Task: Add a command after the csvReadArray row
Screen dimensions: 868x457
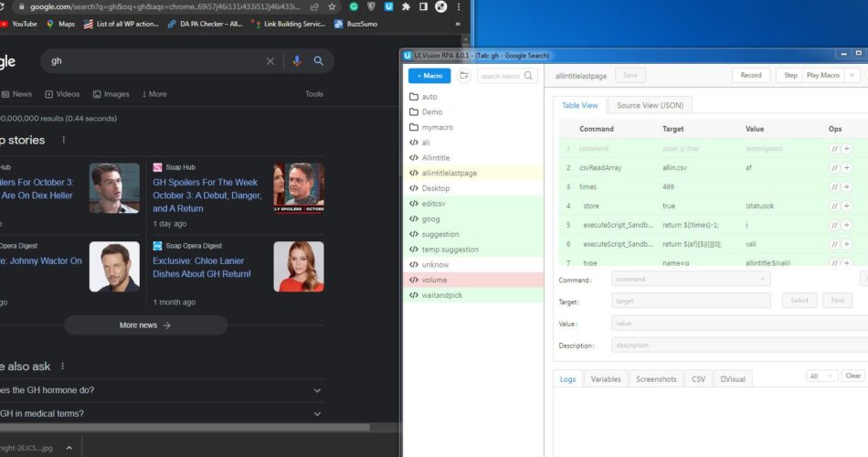Action: (847, 168)
